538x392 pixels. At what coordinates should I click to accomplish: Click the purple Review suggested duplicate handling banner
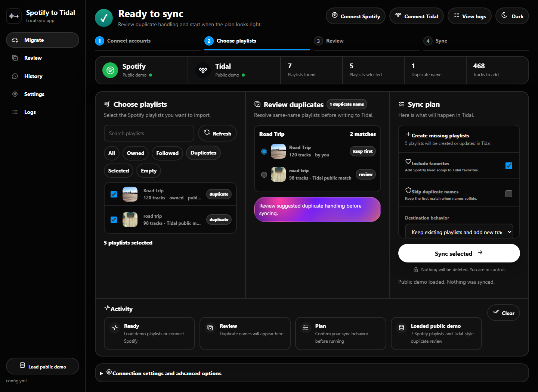click(318, 209)
